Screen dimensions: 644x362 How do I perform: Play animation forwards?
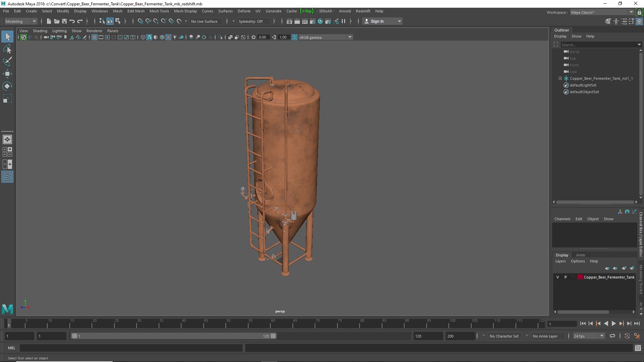(x=613, y=323)
